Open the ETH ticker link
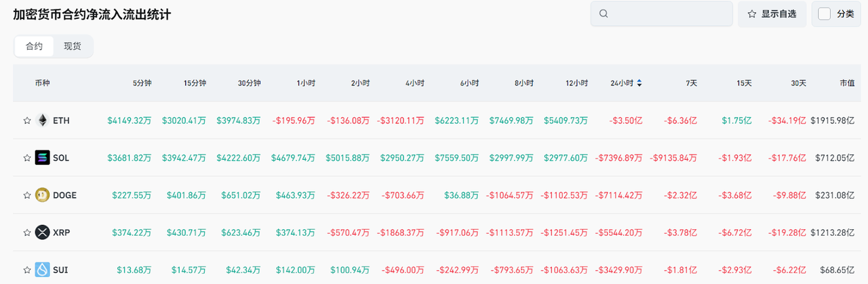The image size is (868, 284). coord(61,121)
